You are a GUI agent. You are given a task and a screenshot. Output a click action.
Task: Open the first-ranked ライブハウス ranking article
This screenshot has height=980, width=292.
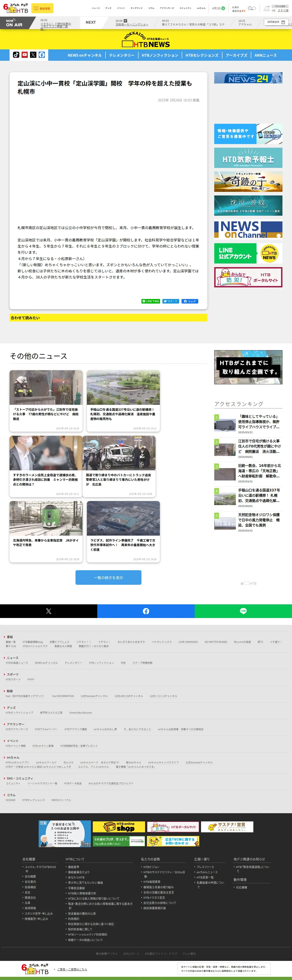(248, 424)
